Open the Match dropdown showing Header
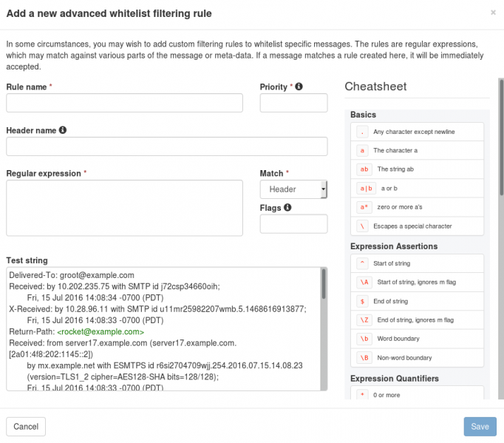Screen dimensions: 504x443 coord(293,189)
